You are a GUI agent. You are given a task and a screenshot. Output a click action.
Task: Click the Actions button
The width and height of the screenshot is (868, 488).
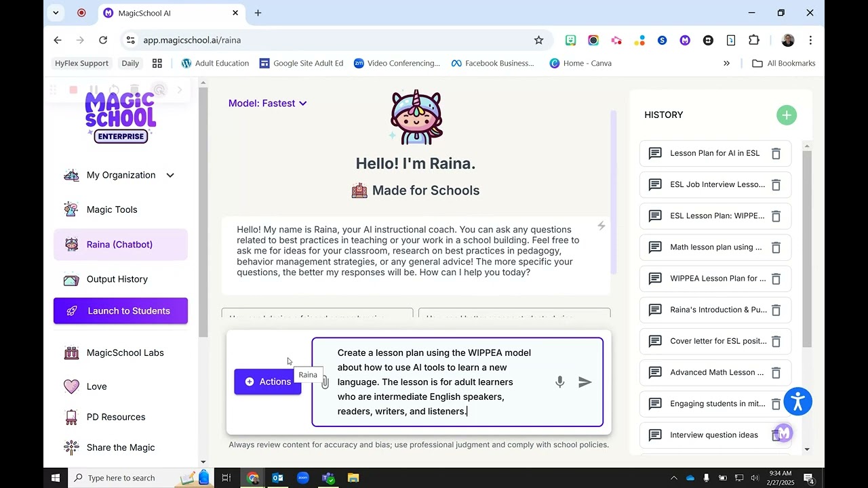[268, 382]
